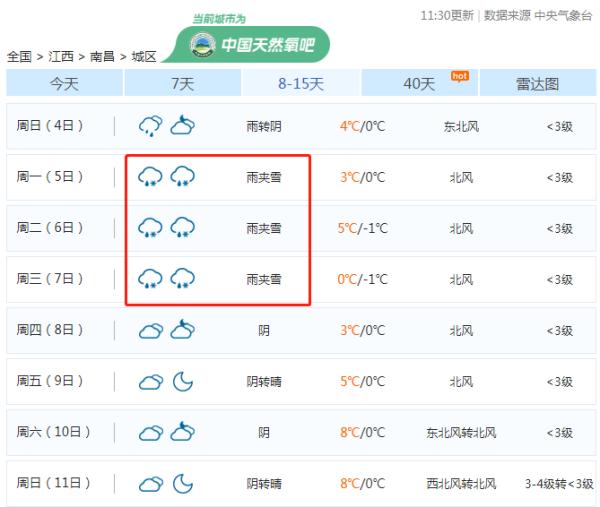Go to 南昌 breadcrumb link
Viewport: 600px width, 507px height.
pyautogui.click(x=102, y=57)
